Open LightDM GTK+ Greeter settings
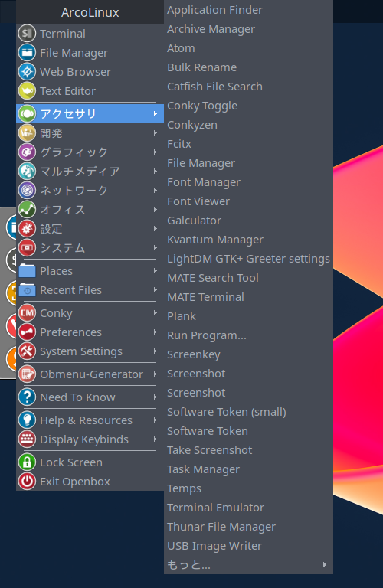 [x=248, y=258]
